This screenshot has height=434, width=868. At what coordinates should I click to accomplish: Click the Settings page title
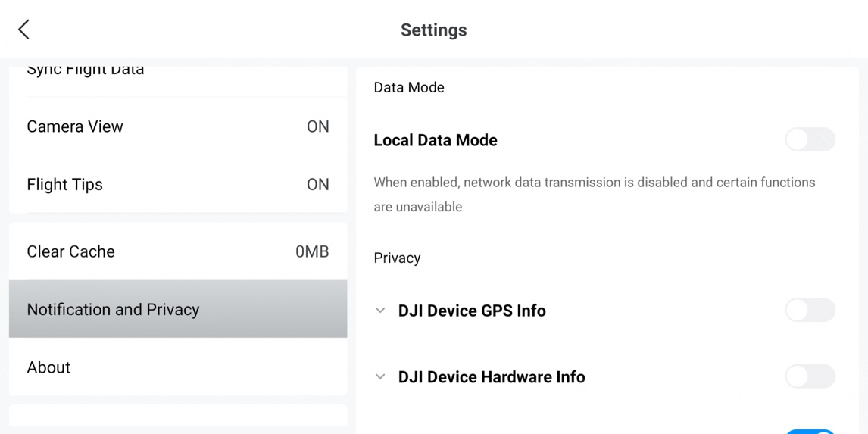pyautogui.click(x=433, y=30)
